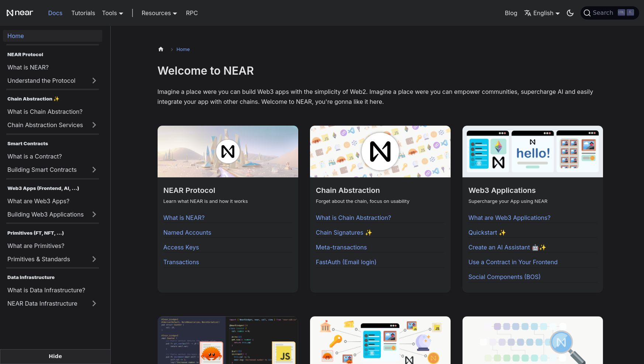Click Chain Abstraction card image

[380, 152]
